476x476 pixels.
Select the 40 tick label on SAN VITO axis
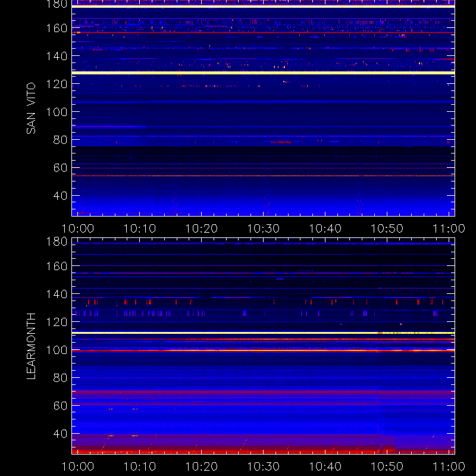(x=60, y=196)
